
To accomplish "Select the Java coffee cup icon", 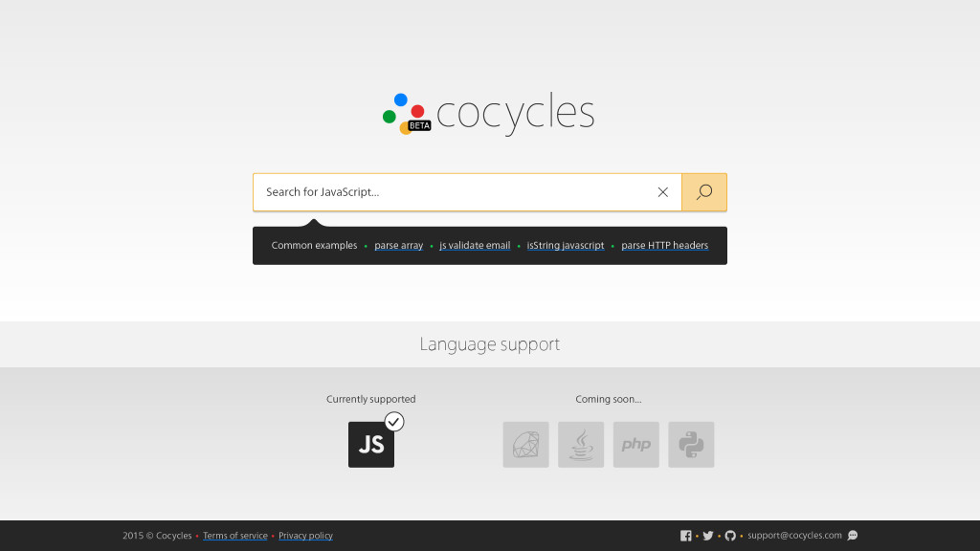I will (581, 445).
